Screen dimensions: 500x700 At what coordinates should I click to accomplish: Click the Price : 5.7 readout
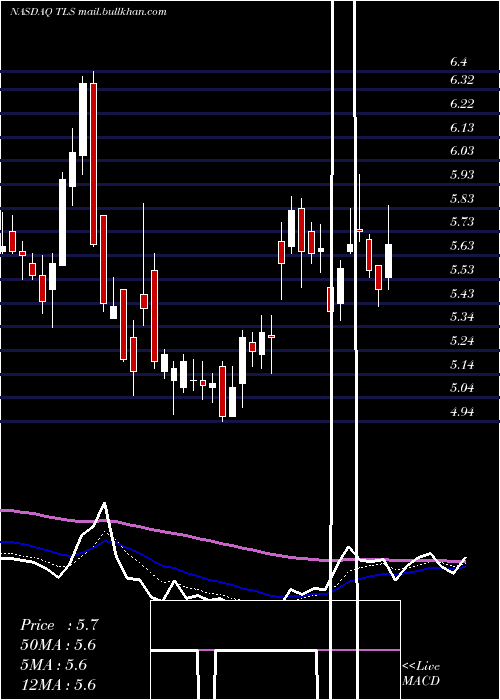pyautogui.click(x=59, y=625)
